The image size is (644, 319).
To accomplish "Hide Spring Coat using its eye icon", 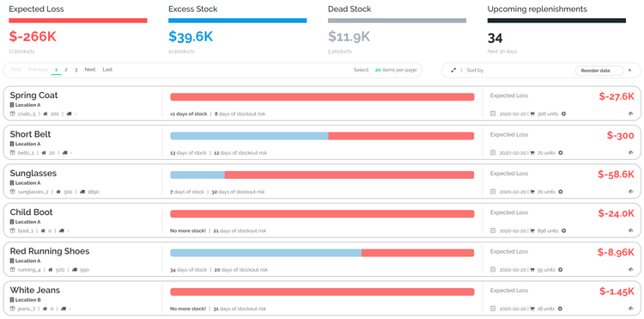I will (x=631, y=113).
